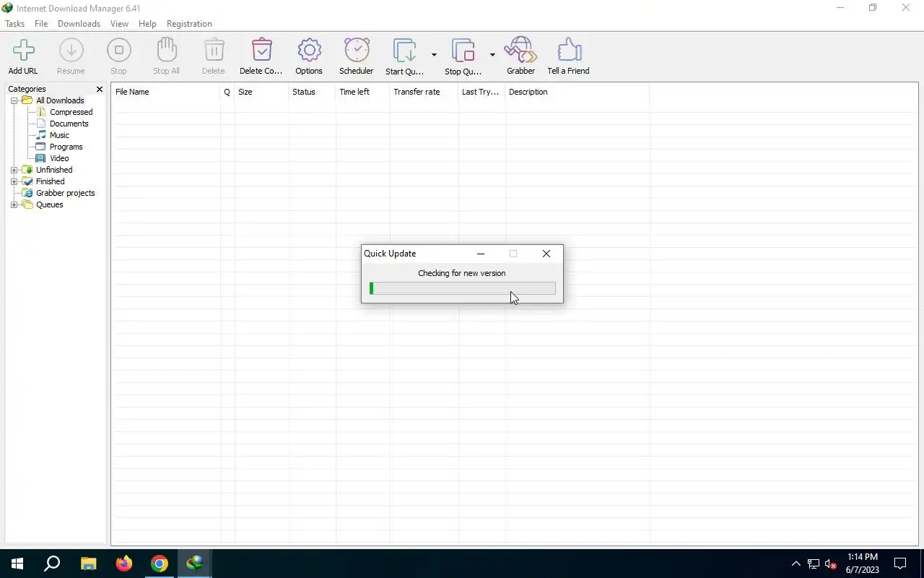
Task: Close the Quick Update dialog
Action: click(546, 254)
